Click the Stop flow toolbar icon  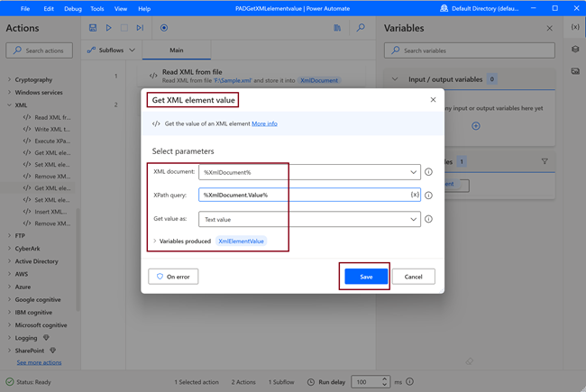pyautogui.click(x=124, y=28)
